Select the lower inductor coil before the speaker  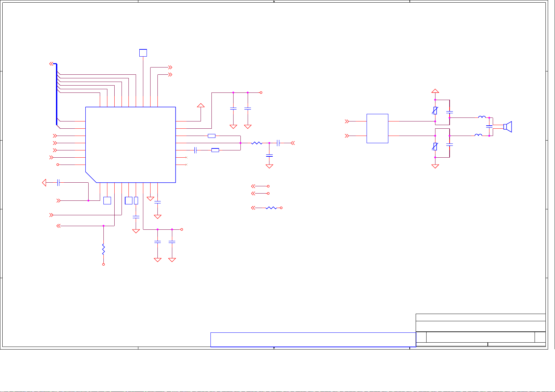(478, 135)
